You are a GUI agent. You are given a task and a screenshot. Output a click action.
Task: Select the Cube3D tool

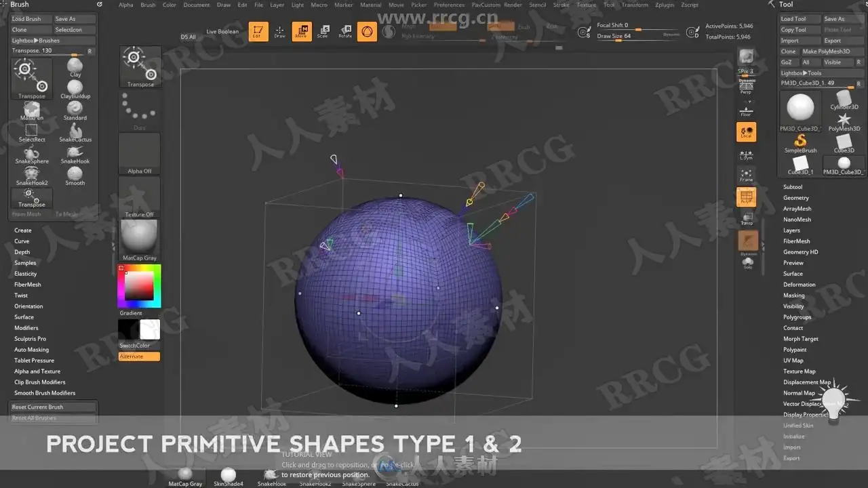[x=844, y=144]
